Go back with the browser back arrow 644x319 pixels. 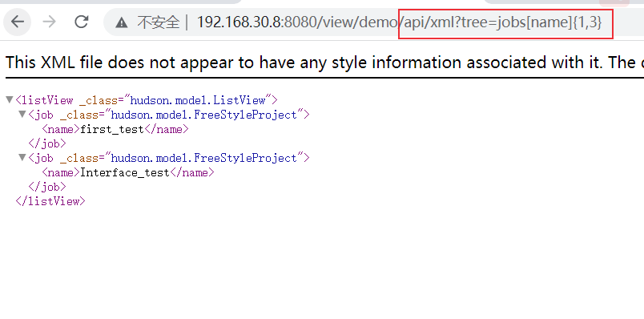point(18,22)
